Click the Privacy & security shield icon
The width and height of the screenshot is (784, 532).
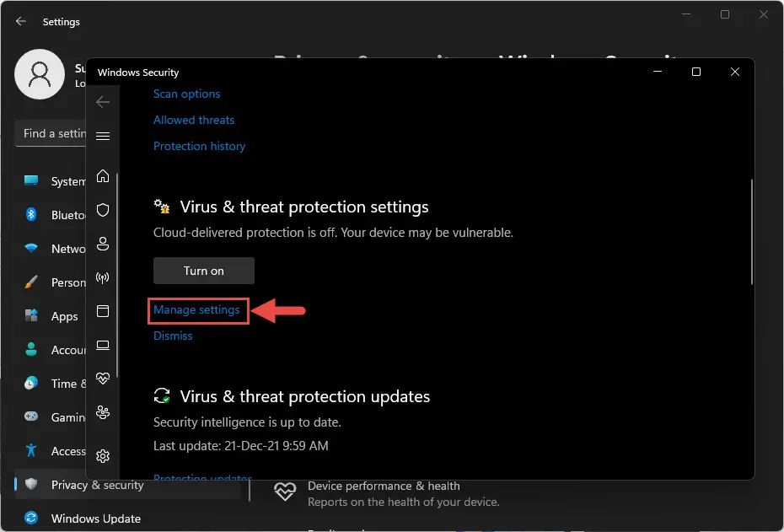(31, 484)
